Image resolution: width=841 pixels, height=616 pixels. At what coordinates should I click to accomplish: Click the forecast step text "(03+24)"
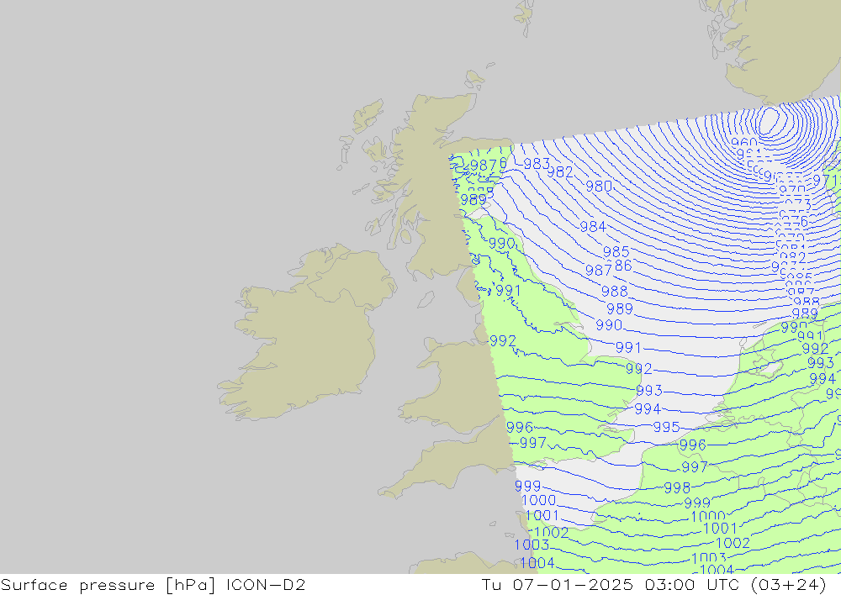[x=789, y=585]
